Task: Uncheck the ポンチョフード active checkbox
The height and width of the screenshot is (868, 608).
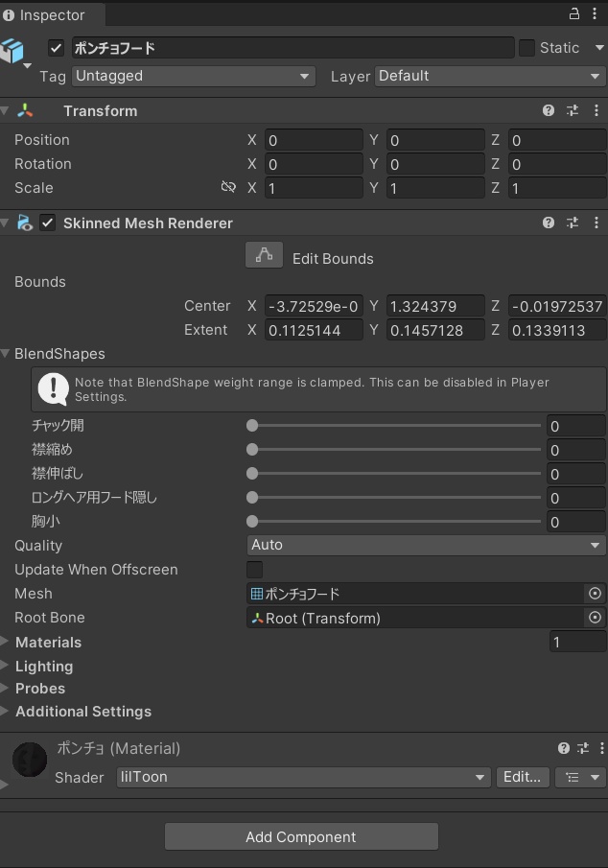Action: point(55,48)
